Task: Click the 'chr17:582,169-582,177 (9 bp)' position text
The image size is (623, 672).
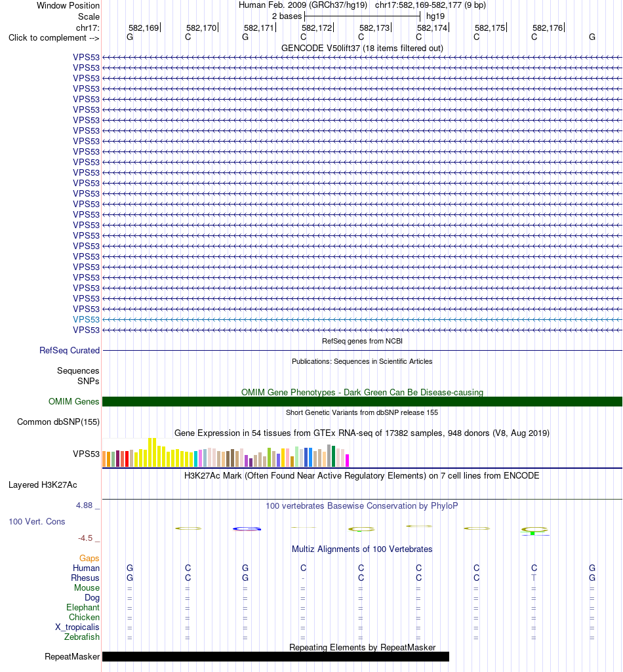Action: [x=430, y=5]
